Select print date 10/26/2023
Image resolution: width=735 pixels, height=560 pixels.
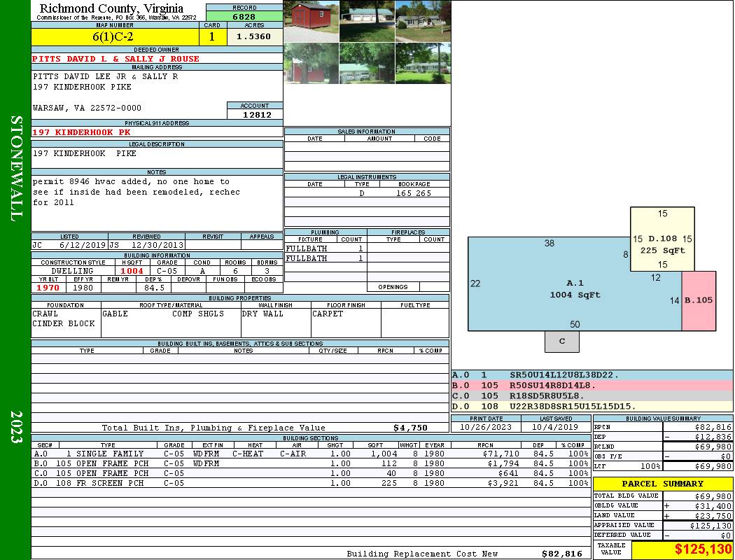pos(486,427)
